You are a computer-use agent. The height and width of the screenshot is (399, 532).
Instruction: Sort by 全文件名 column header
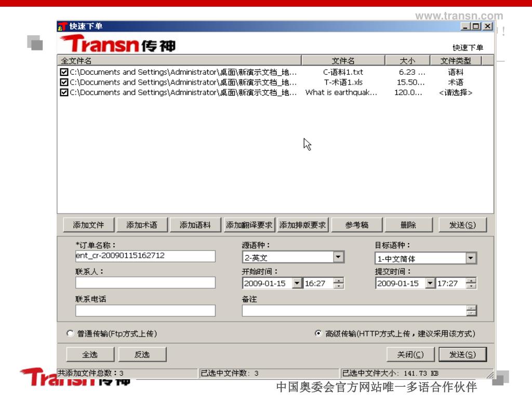point(179,61)
